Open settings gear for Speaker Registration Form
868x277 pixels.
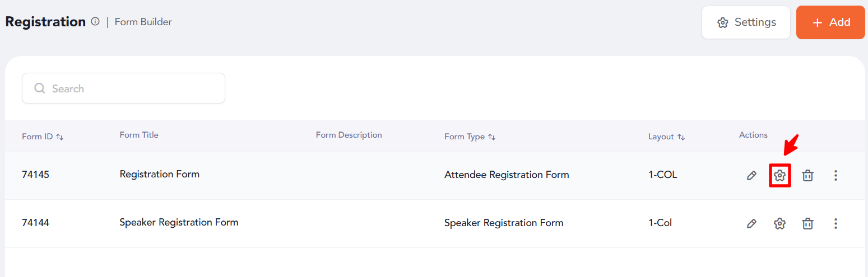click(779, 224)
